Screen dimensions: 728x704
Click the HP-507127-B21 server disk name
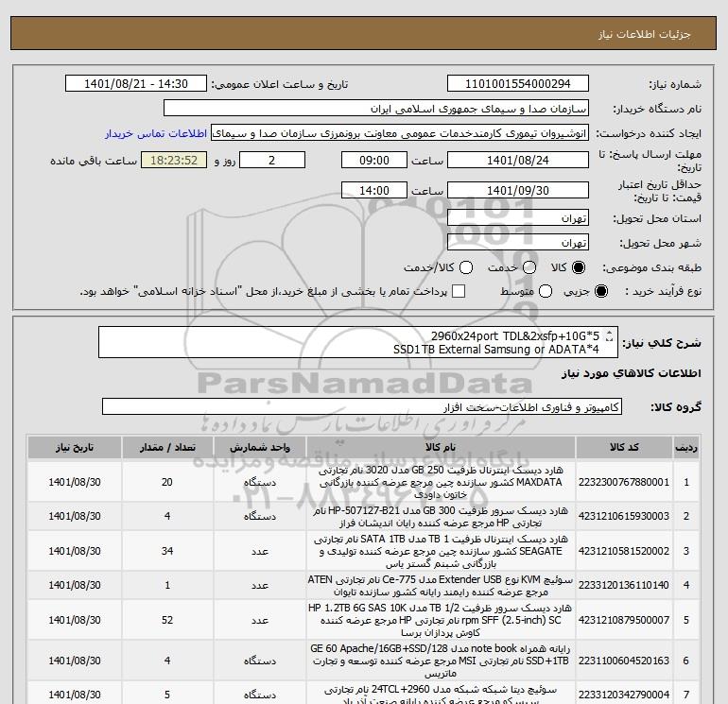tap(441, 517)
